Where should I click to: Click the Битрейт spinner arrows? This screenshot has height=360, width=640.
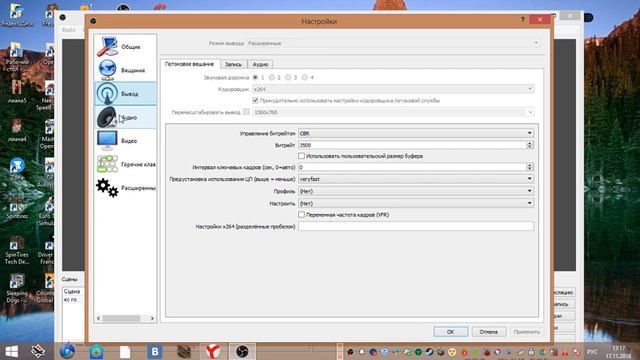[530, 145]
